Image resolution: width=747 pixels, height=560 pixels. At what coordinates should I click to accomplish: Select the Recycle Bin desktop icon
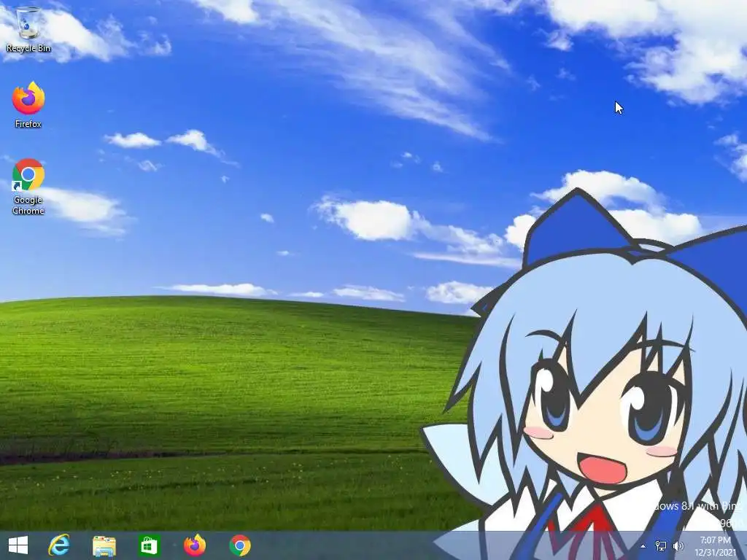28,29
